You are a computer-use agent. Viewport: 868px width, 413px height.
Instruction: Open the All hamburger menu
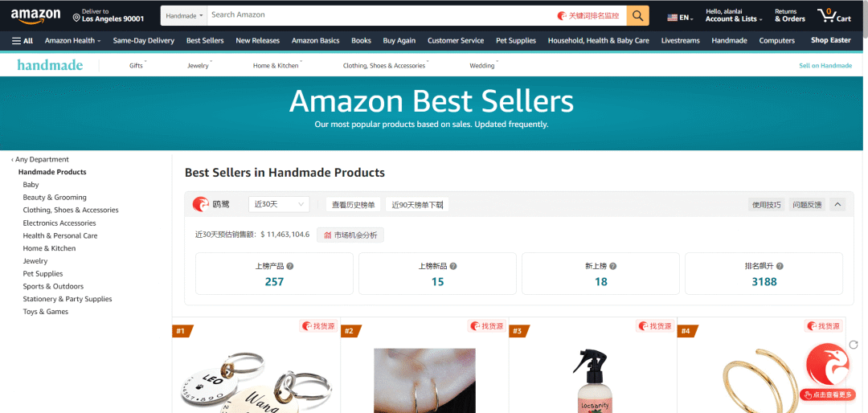click(23, 40)
